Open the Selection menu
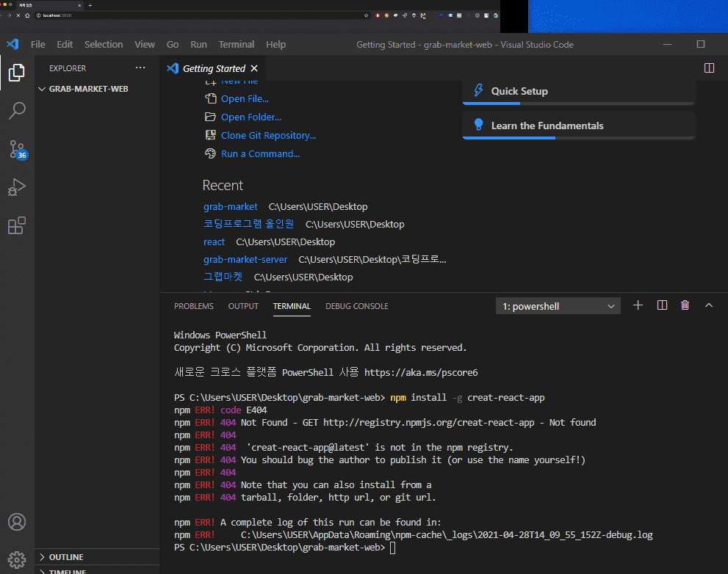 pyautogui.click(x=104, y=45)
